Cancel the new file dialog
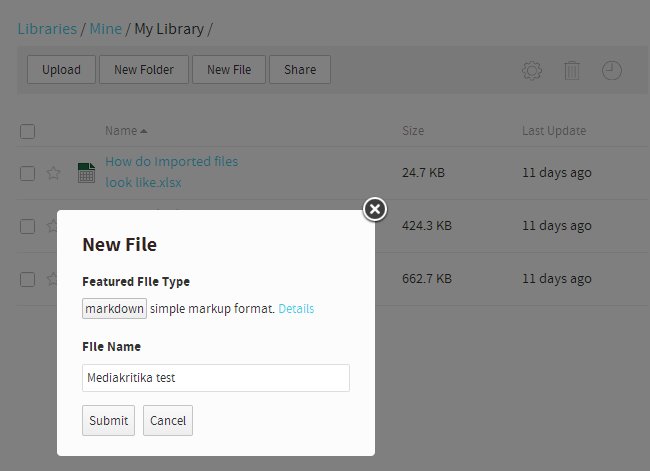The width and height of the screenshot is (650, 471). click(168, 420)
